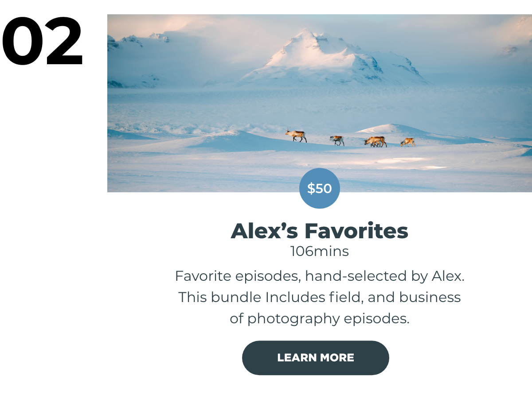Click the LEARN MORE button

coord(315,358)
